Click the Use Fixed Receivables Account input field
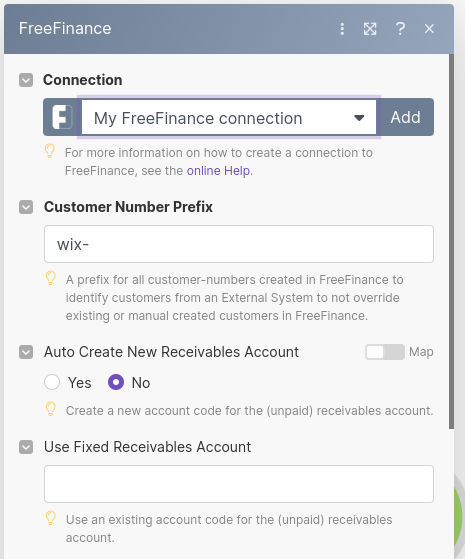 click(239, 484)
